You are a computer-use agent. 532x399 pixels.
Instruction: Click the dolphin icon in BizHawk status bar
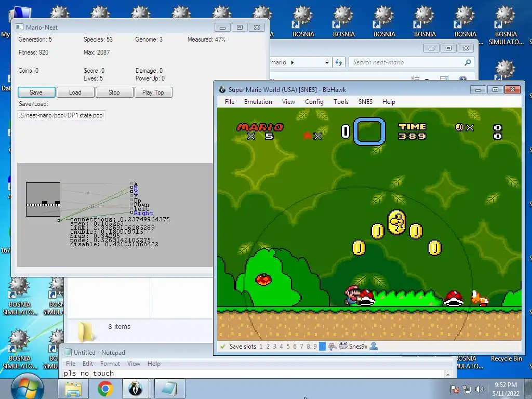click(332, 347)
